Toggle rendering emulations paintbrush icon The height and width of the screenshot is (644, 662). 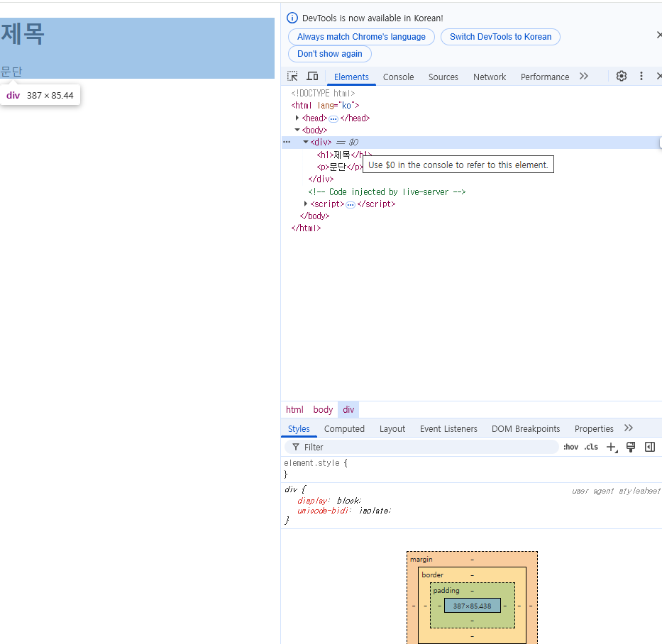631,448
